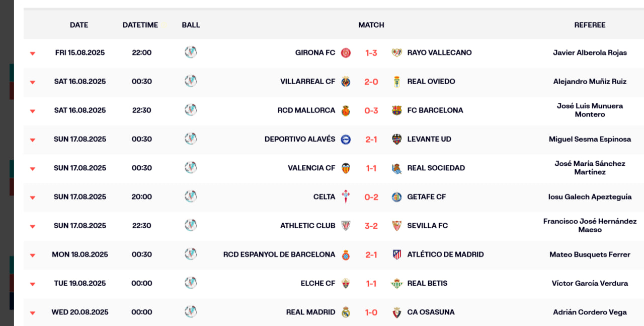The height and width of the screenshot is (326, 644).
Task: Click the match ball icon for Girona match
Action: pyautogui.click(x=191, y=52)
